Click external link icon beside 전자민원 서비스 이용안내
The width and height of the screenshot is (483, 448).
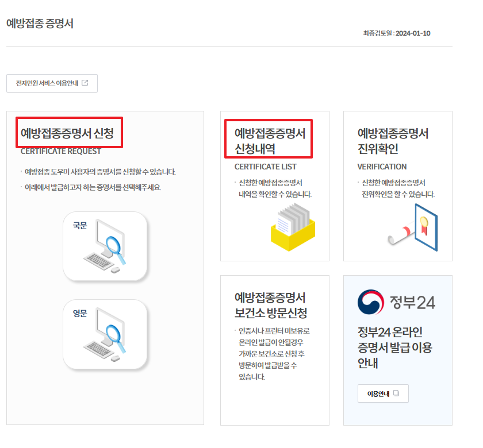point(85,83)
